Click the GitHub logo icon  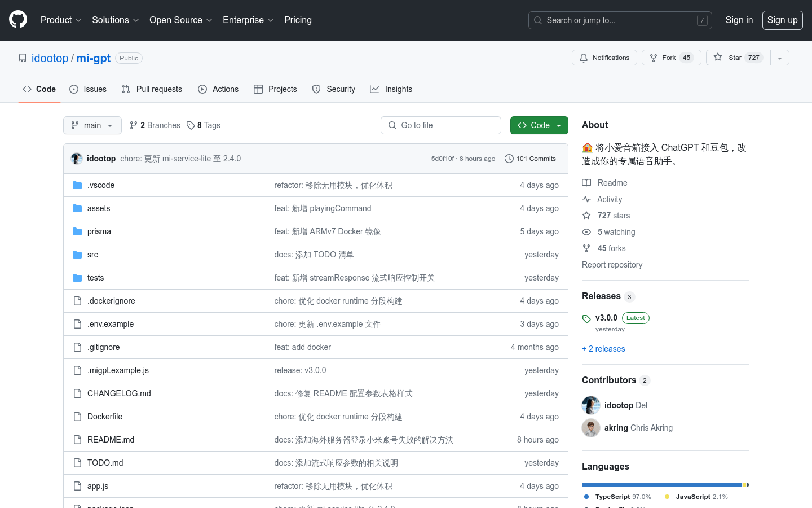point(18,20)
